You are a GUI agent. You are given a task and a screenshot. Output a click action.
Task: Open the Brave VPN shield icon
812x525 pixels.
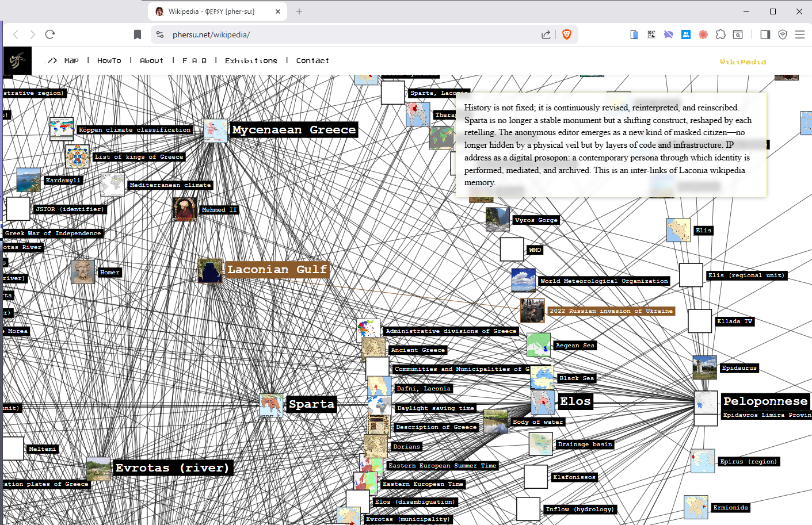pos(783,35)
